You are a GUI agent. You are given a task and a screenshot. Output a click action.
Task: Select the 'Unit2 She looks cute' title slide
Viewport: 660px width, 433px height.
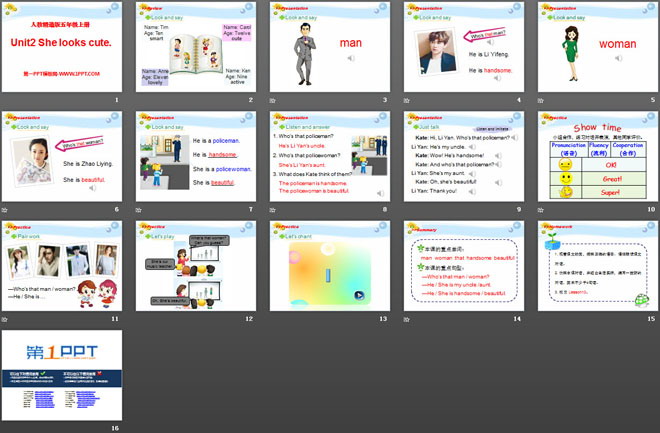[62, 46]
